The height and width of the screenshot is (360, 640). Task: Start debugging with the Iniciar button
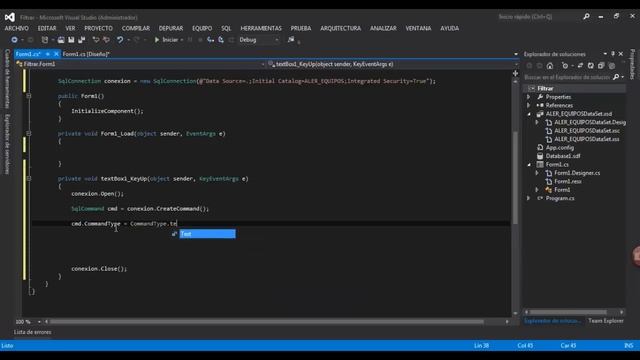click(x=167, y=40)
